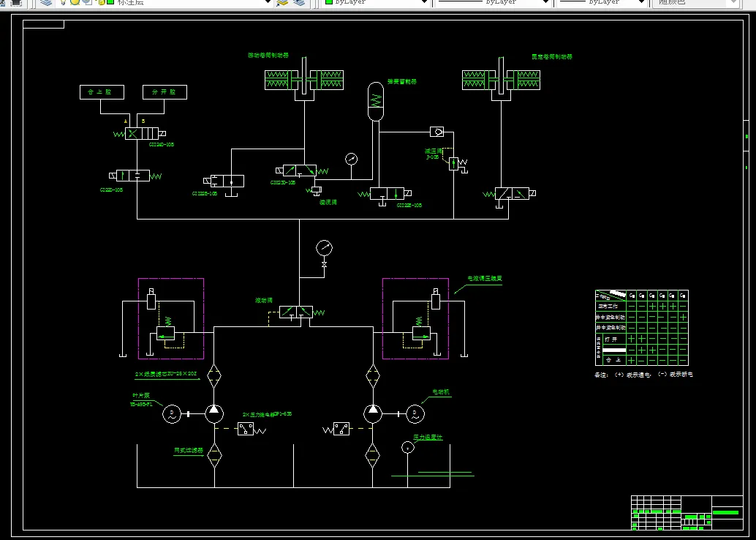Open the layer name dropdown showing 标注层
756x540 pixels.
[268, 2]
